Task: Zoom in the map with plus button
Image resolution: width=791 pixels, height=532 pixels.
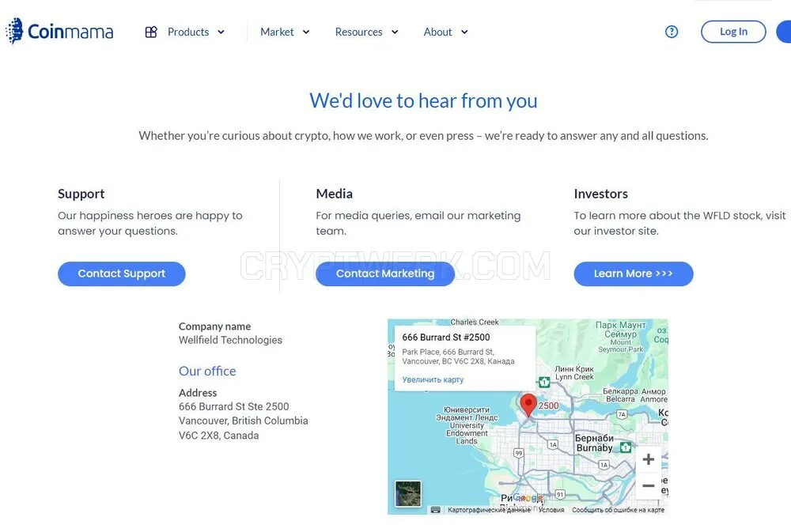Action: (649, 459)
